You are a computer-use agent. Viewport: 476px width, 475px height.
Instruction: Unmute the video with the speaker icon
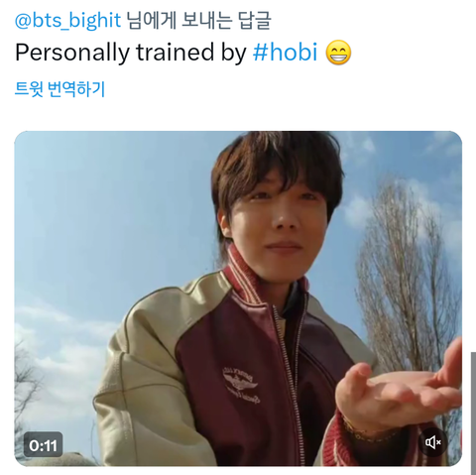[433, 442]
